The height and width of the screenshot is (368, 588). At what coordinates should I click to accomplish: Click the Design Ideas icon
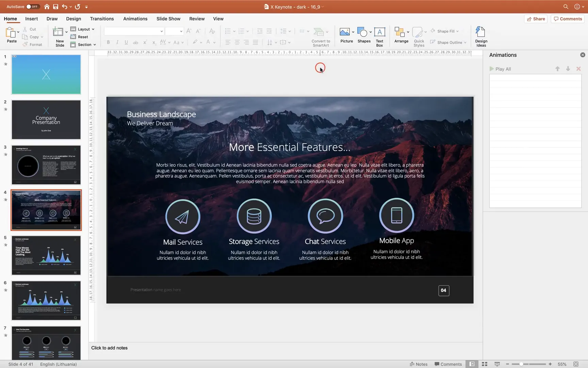[480, 35]
